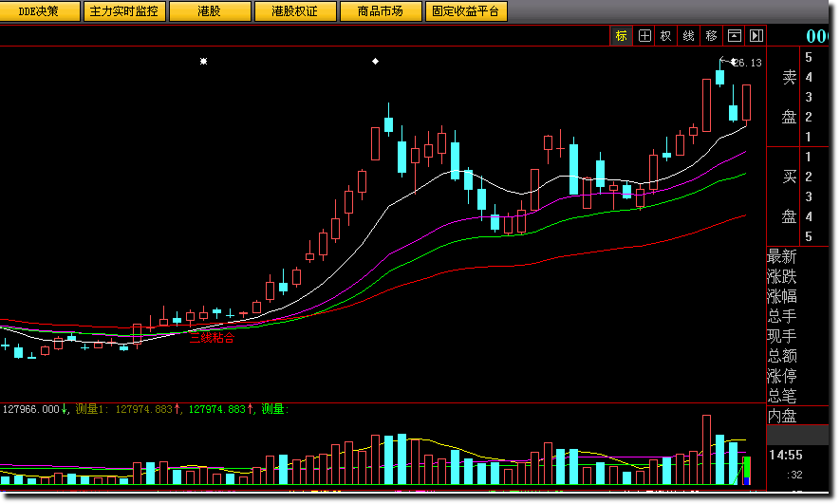Click the grid layout icon with plus
Image resolution: width=840 pixels, height=504 pixels.
(x=644, y=36)
